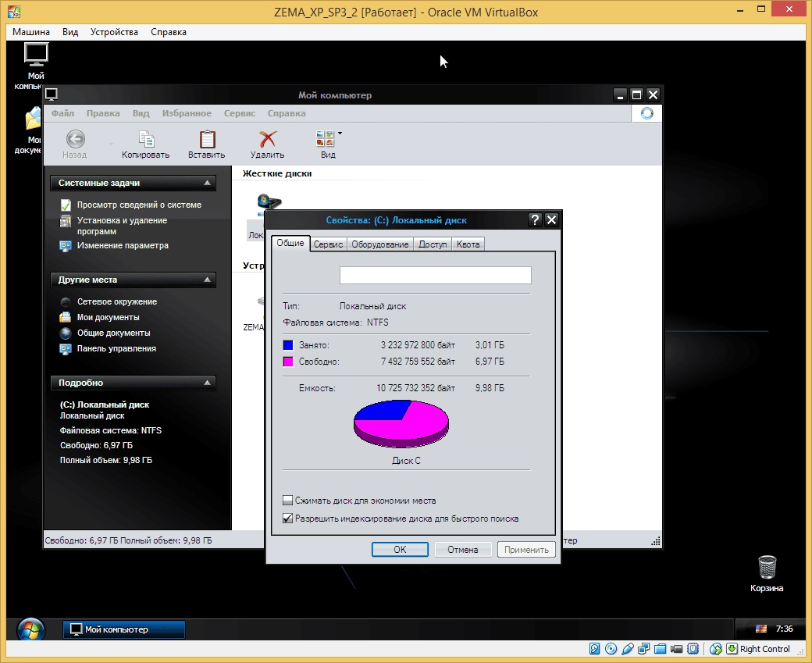Click the Сетевое окружение icon in sidebar
812x663 pixels.
coord(66,301)
